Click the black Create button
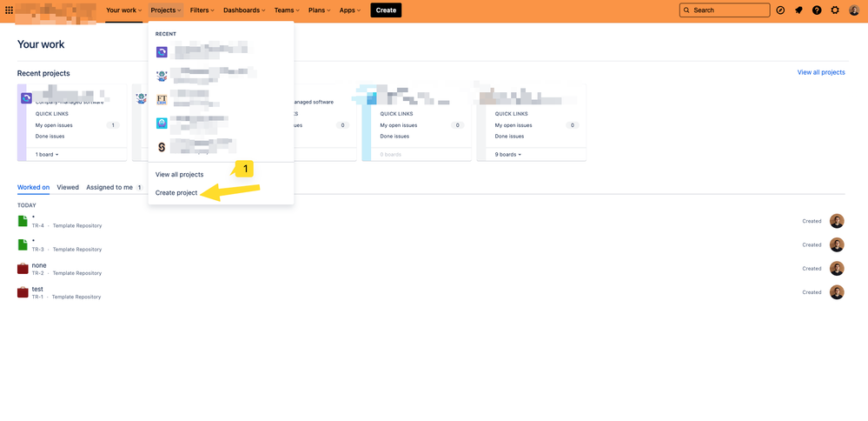This screenshot has width=868, height=421. pos(386,10)
